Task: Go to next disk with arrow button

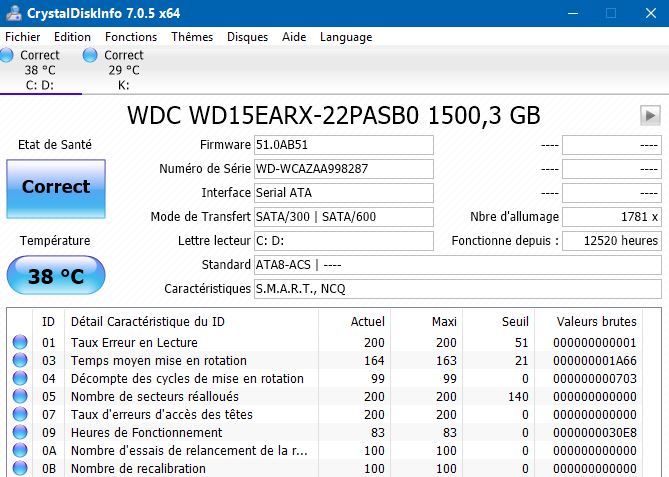Action: point(650,115)
